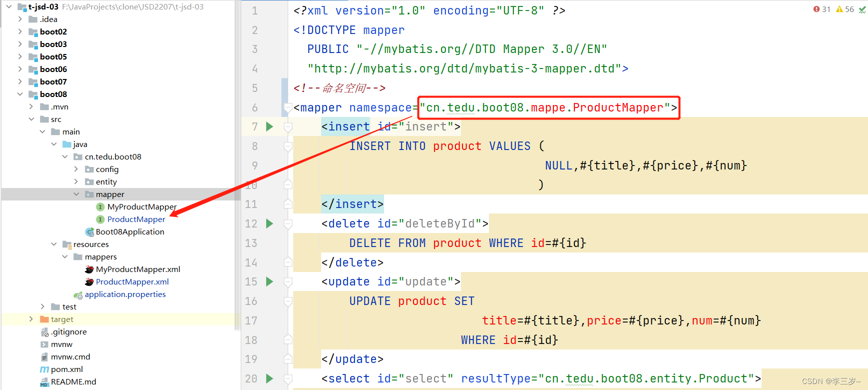
Task: Click the ProductMapper interface icon
Action: click(x=100, y=219)
